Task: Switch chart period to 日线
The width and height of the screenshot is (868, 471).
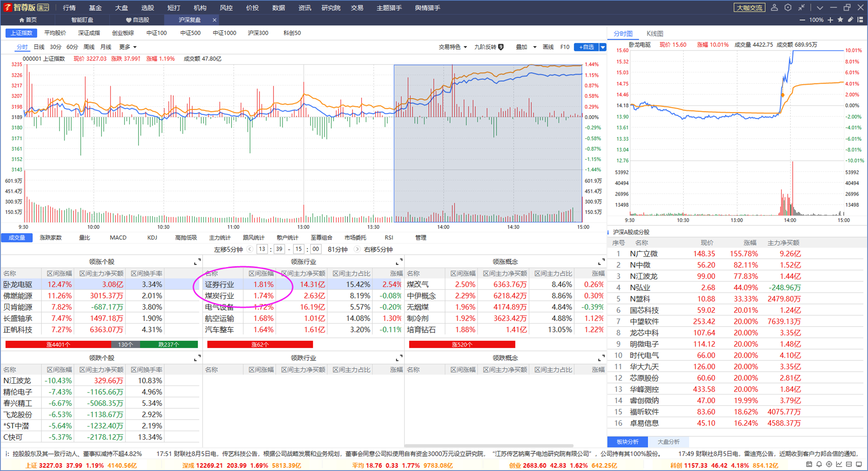Action: [x=39, y=47]
